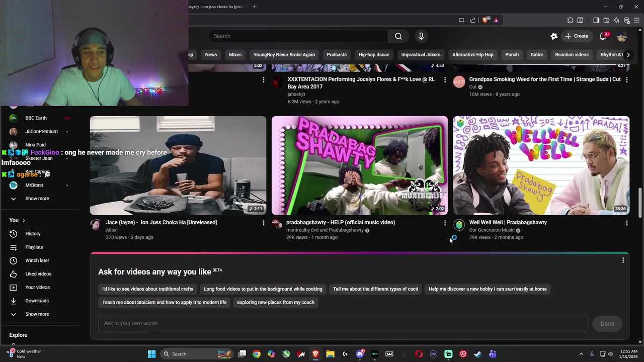Select the Hip-hop dance chip
Screen dimensions: 644x362
coord(374,55)
